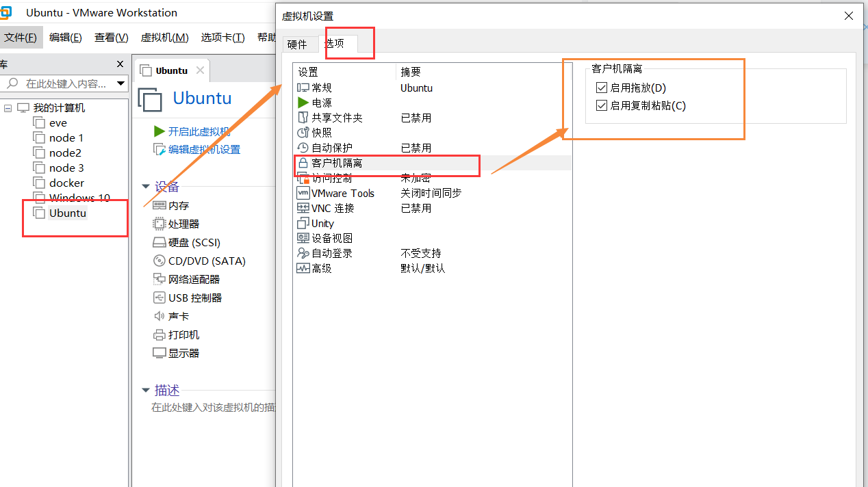
Task: Open the 虚拟机(M) menu
Action: point(164,38)
